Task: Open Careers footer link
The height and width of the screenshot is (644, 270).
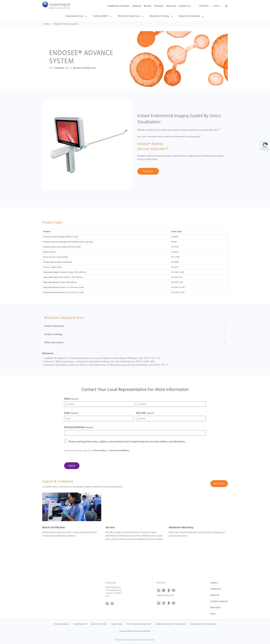Action: (x=214, y=583)
